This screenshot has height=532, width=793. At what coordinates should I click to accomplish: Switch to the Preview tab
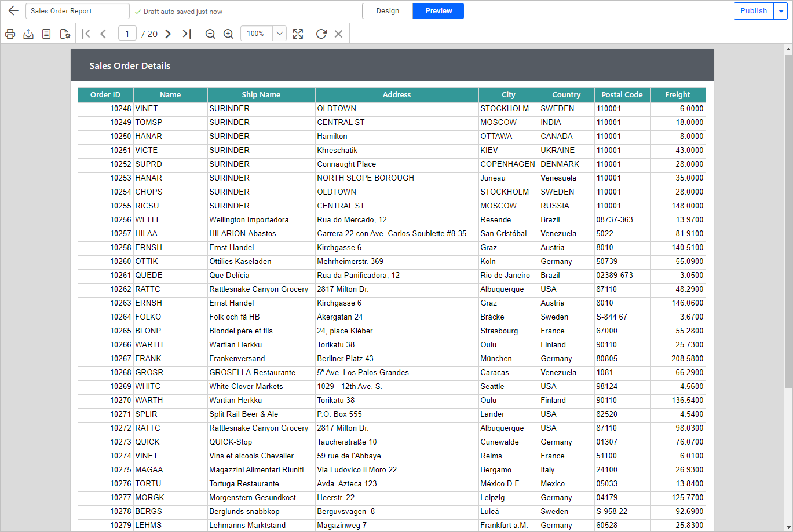438,10
